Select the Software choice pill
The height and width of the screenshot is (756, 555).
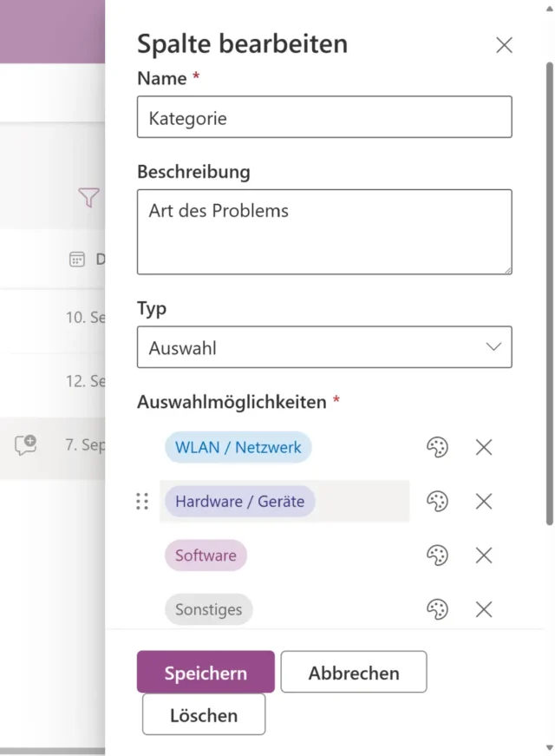(206, 555)
